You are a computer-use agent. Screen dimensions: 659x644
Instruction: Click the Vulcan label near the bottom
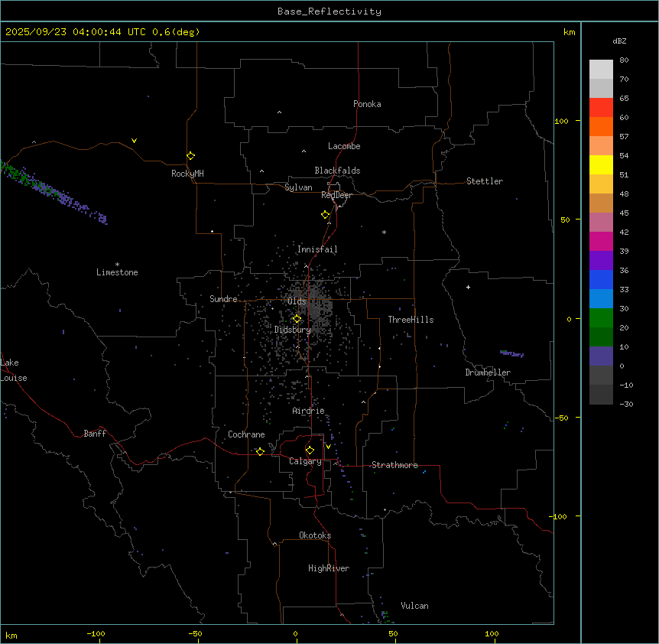pyautogui.click(x=414, y=606)
